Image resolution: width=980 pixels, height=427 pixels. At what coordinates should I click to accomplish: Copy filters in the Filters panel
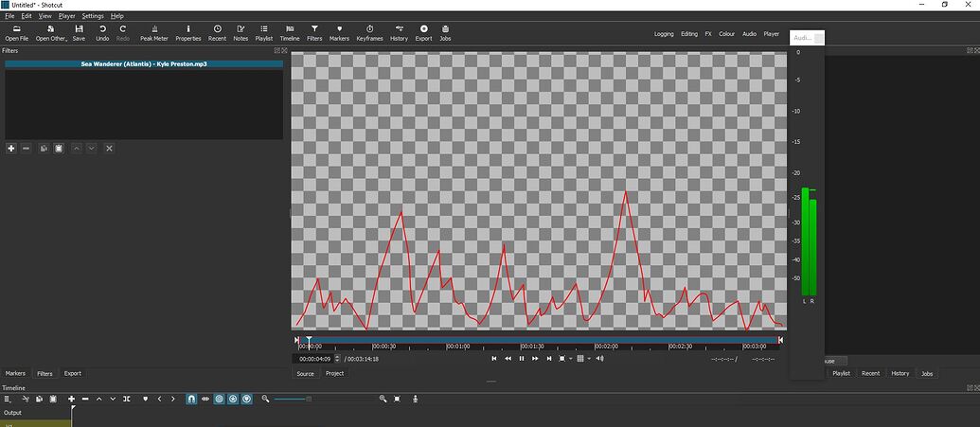tap(44, 148)
